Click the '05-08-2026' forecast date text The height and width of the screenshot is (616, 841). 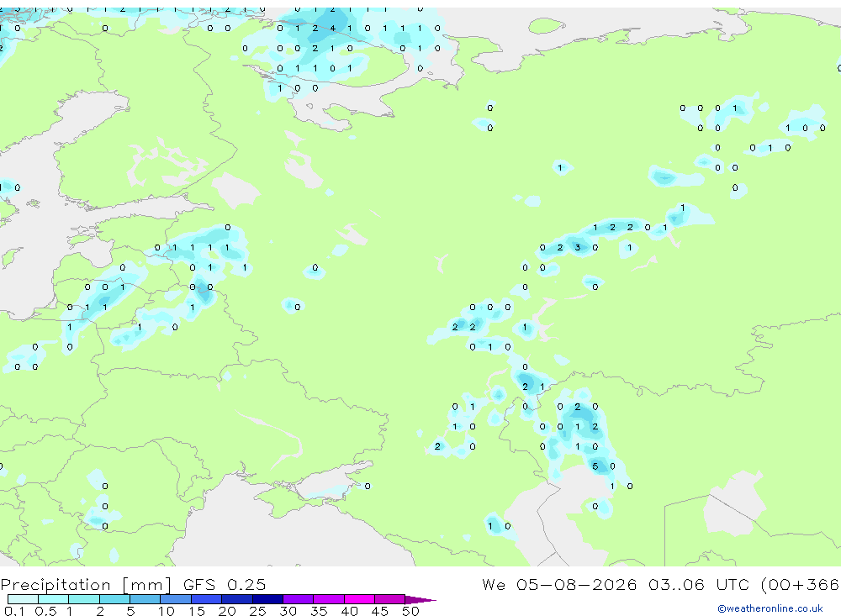point(577,584)
